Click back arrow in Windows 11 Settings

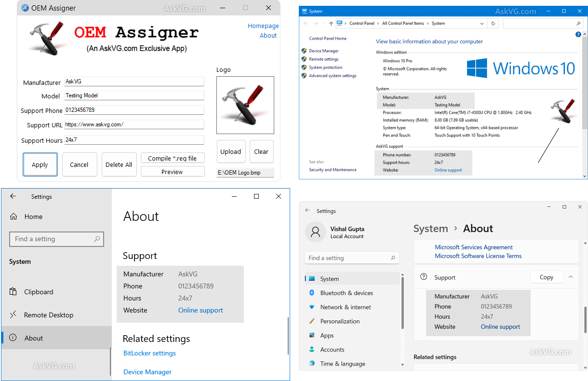pos(307,211)
